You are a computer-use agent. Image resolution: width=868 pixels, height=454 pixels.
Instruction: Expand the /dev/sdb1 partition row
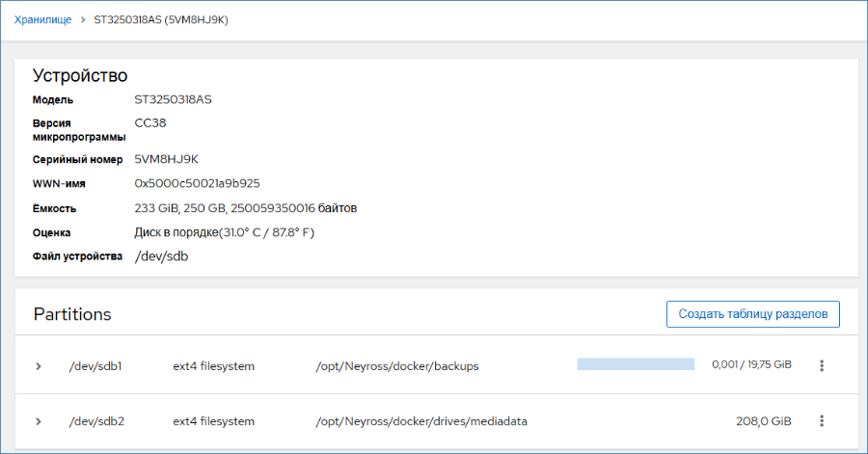(39, 366)
